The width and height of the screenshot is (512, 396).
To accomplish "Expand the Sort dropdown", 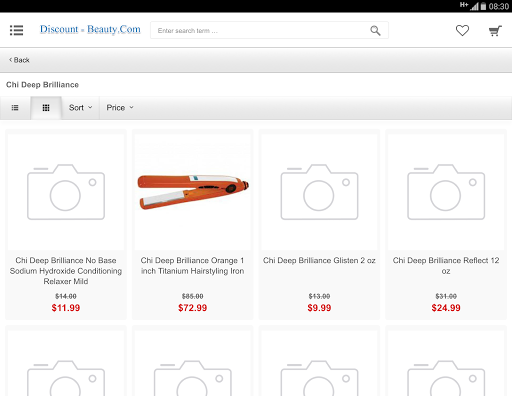I will (80, 108).
